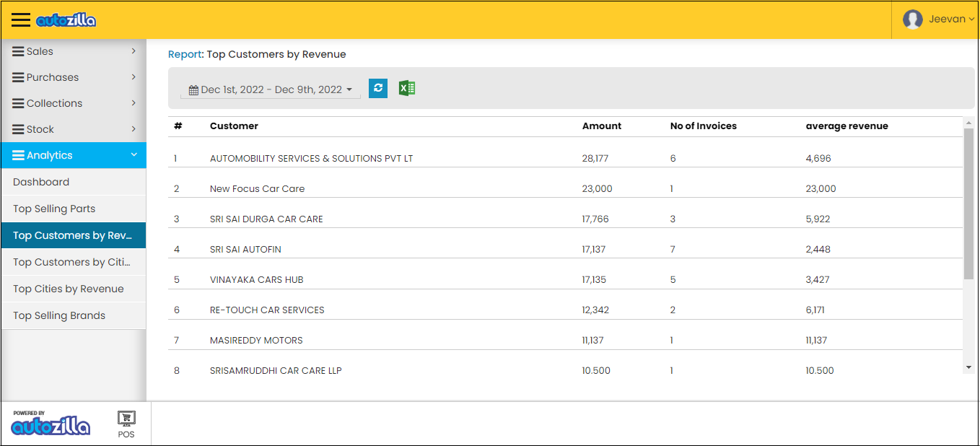Open the Sales sidebar menu

tap(74, 51)
